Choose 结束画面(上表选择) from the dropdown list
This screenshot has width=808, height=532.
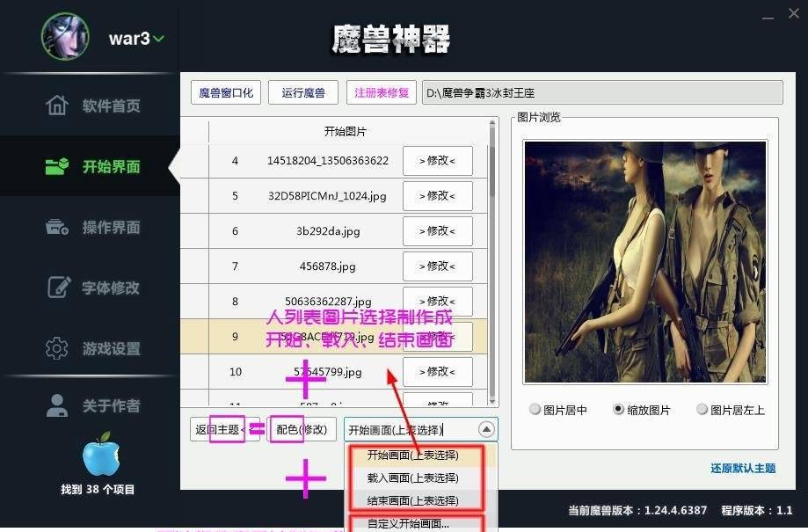tap(412, 500)
